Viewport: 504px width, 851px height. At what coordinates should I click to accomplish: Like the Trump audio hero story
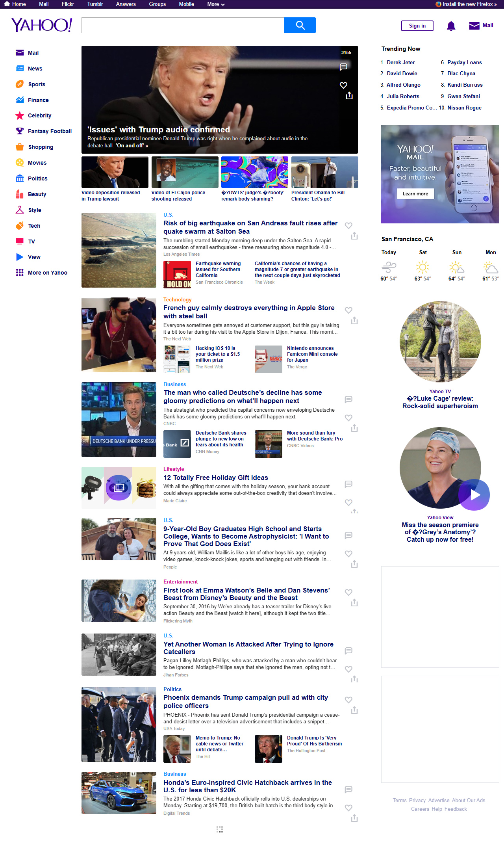[343, 85]
